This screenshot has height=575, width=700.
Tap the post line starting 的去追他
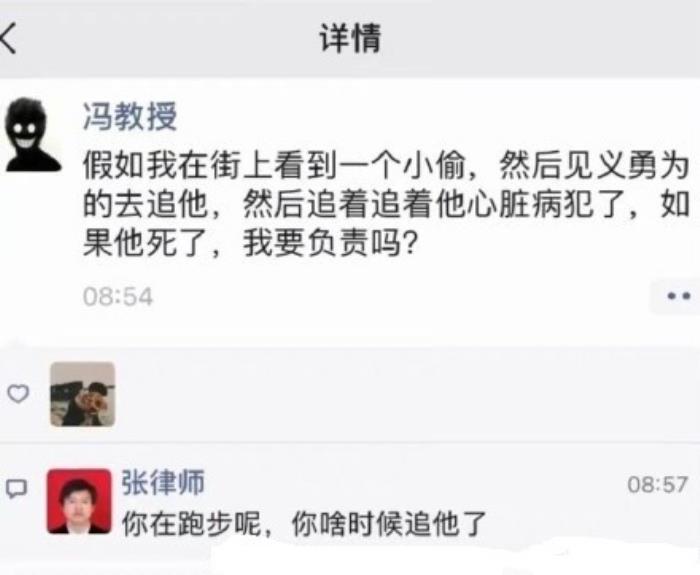tap(386, 205)
